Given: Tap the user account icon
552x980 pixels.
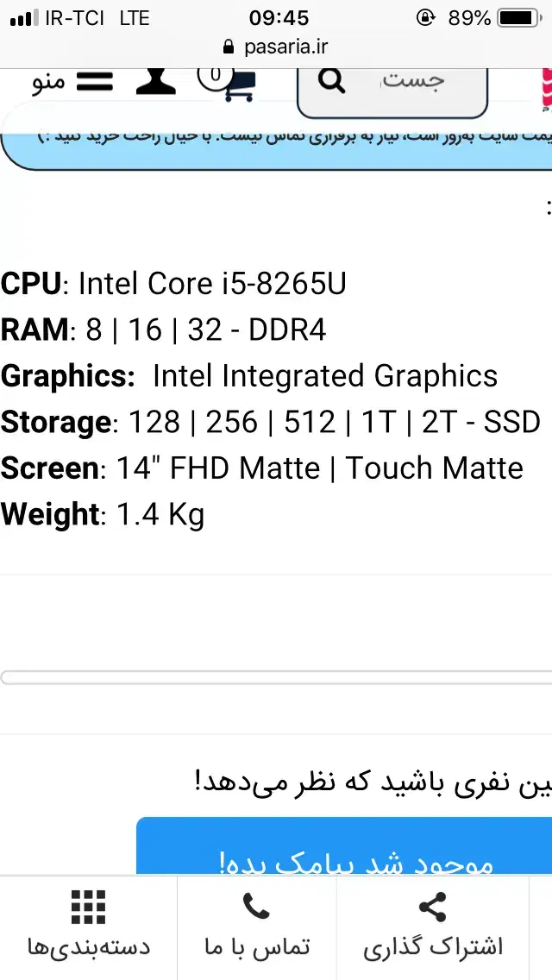Looking at the screenshot, I should point(155,82).
